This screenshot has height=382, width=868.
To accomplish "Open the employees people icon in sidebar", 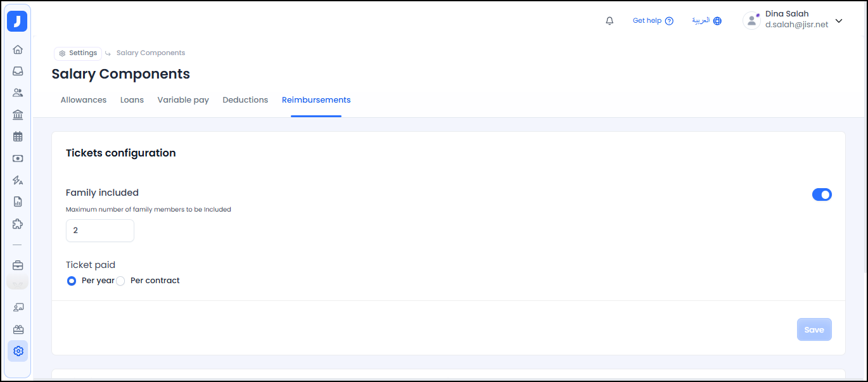I will 18,92.
